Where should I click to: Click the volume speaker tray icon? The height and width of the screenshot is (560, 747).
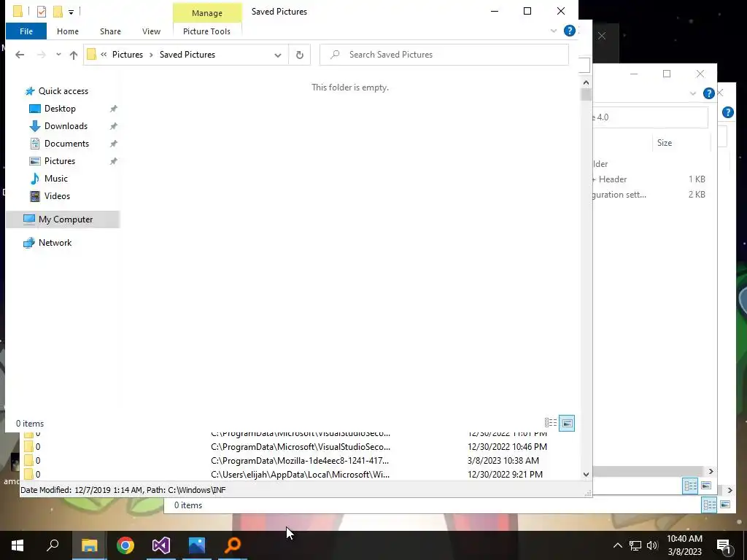click(651, 545)
